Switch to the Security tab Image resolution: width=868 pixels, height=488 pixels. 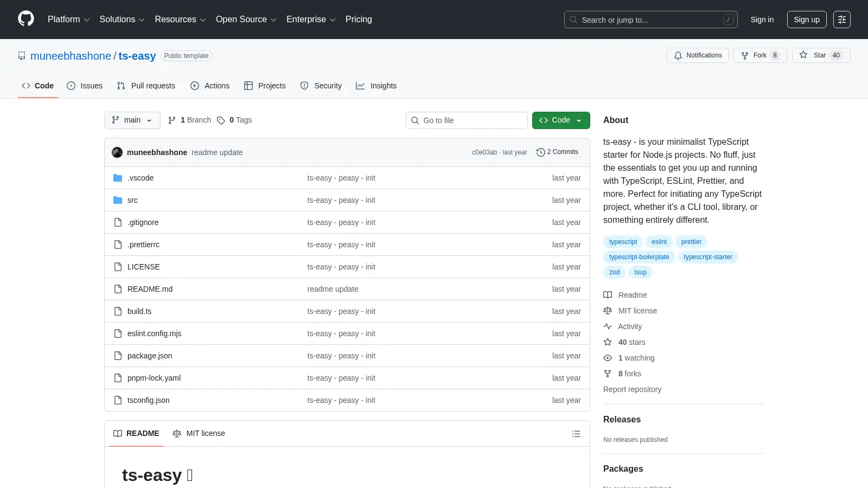pos(321,86)
